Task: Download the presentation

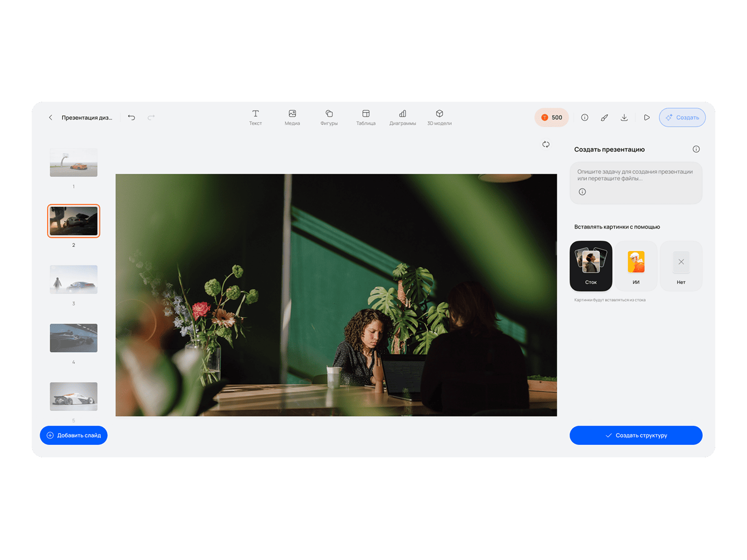Action: (x=624, y=118)
